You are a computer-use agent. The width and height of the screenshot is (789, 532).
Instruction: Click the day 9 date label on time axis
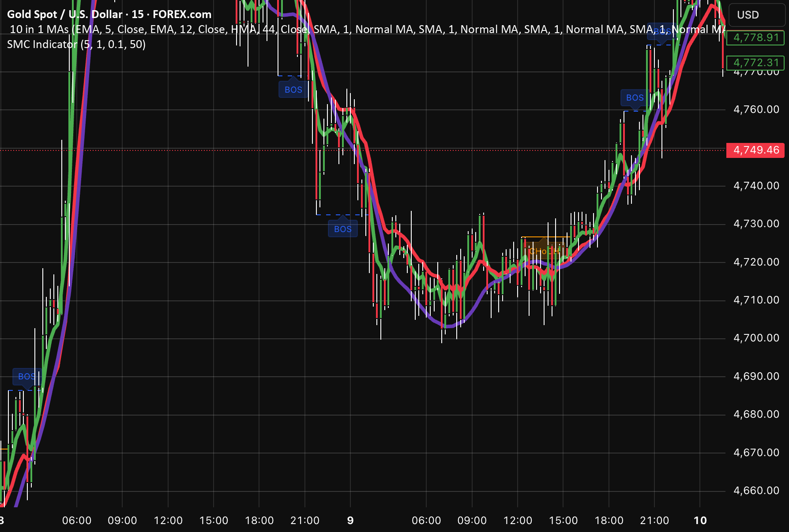350,521
